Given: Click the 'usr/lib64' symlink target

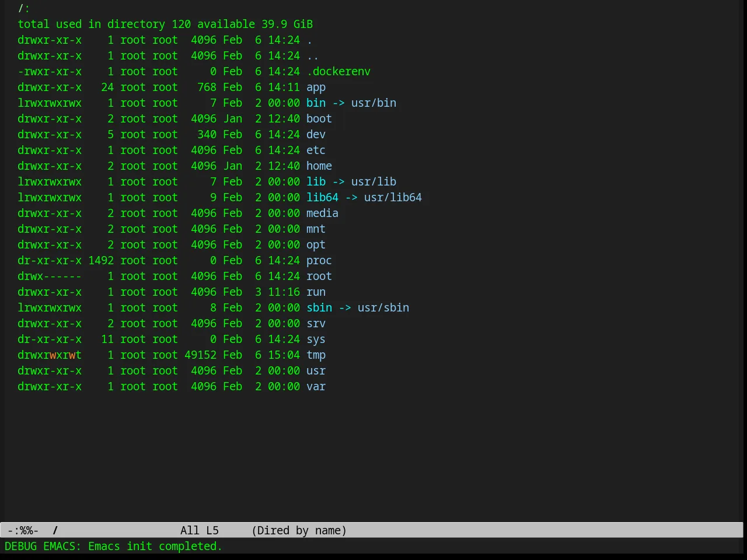Looking at the screenshot, I should (393, 198).
